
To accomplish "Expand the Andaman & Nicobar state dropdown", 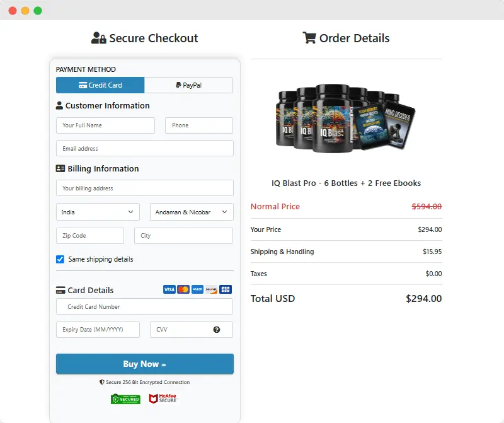I will (x=192, y=212).
